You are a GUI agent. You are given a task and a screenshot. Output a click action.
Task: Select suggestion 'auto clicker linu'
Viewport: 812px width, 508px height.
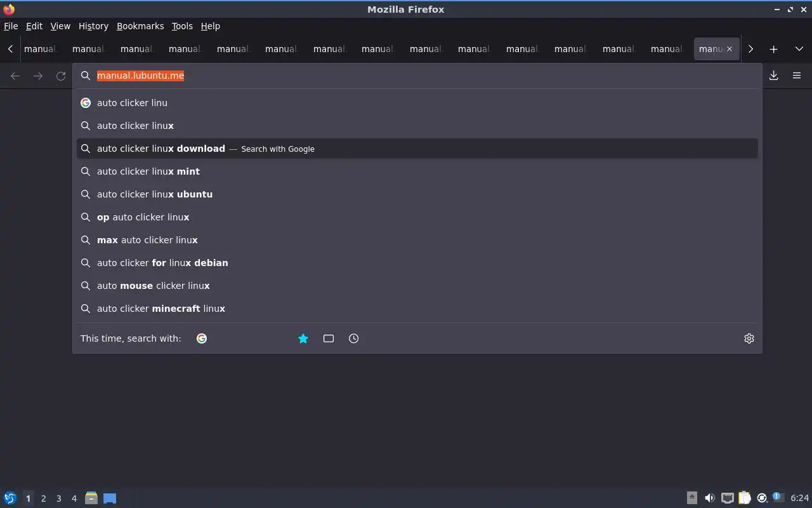tap(417, 103)
